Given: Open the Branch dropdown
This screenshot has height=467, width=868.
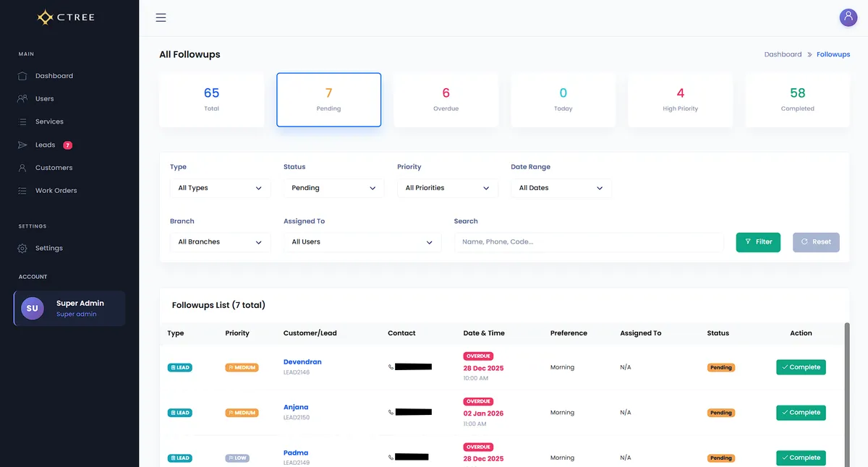Looking at the screenshot, I should (220, 242).
